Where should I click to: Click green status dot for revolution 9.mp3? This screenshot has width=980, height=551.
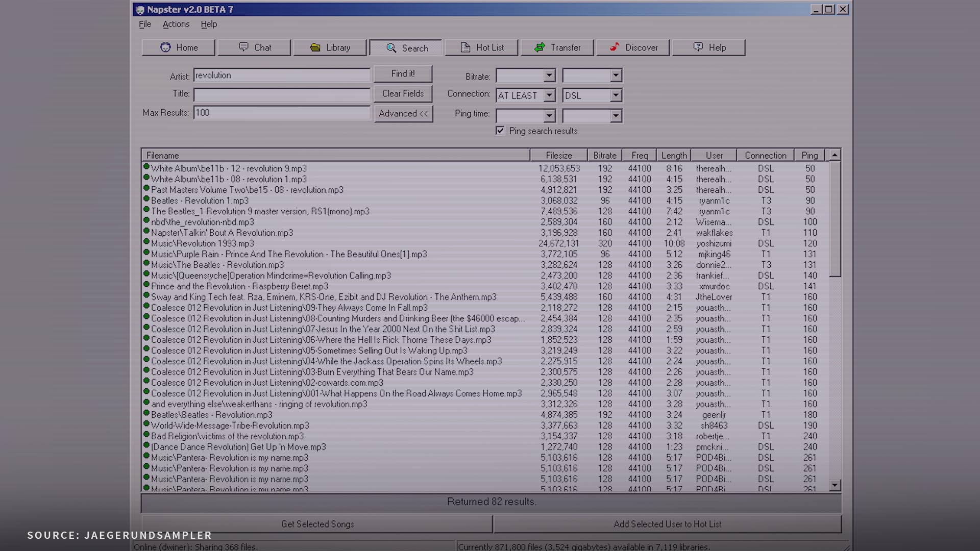[146, 166]
